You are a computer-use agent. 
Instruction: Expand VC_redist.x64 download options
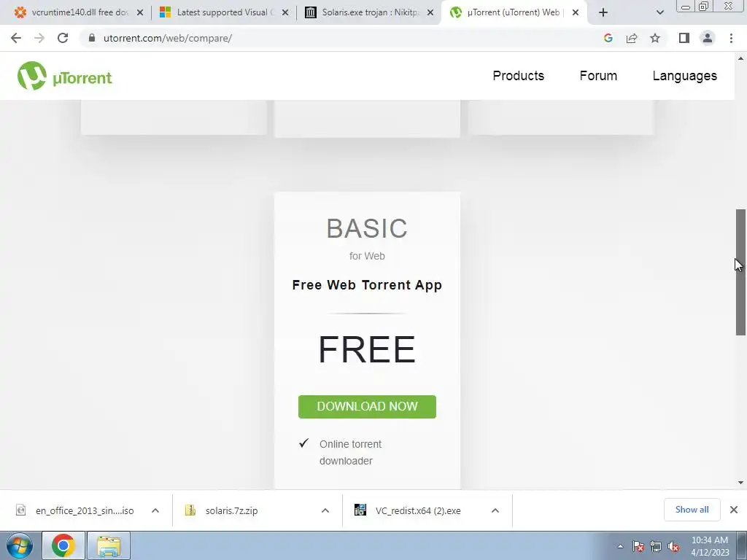click(495, 510)
